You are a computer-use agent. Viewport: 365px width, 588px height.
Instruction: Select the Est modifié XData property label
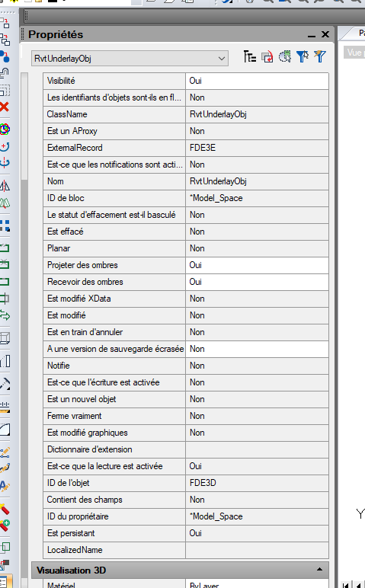[x=78, y=299]
